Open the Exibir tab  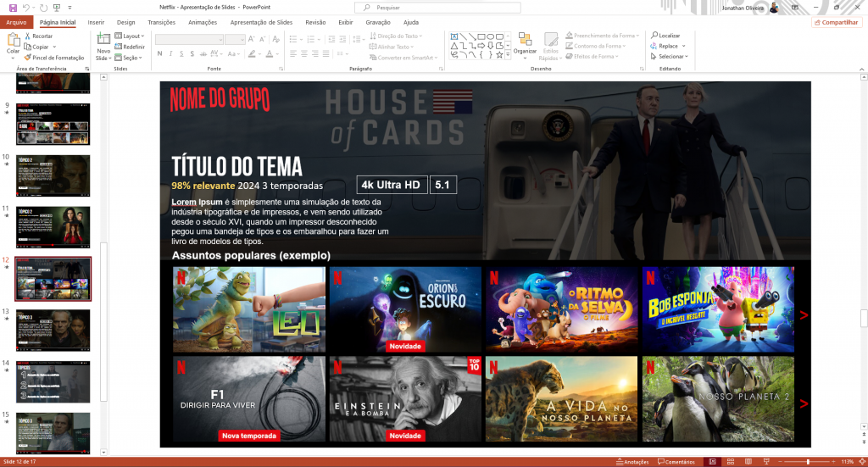coord(346,22)
